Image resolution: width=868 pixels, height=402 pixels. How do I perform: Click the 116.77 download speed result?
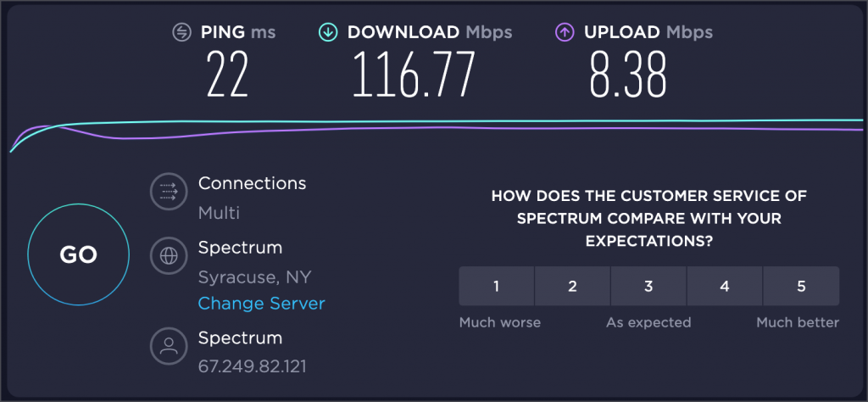(413, 74)
